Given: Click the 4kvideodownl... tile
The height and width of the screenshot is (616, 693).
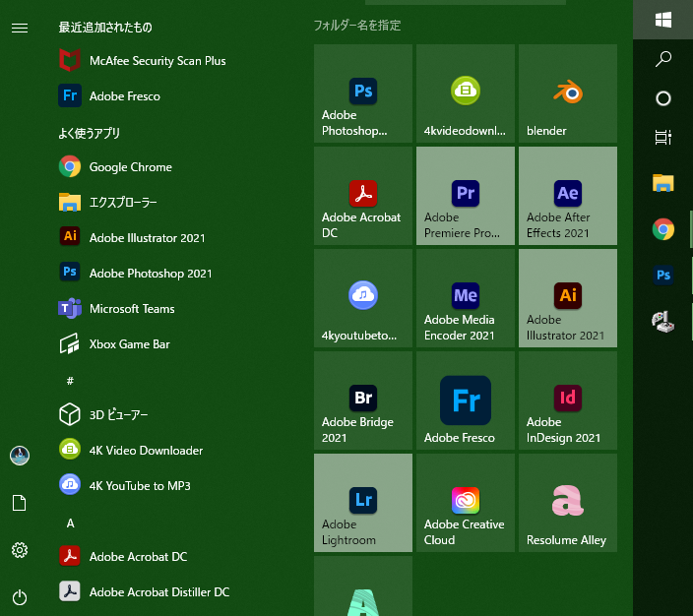Looking at the screenshot, I should pyautogui.click(x=466, y=93).
